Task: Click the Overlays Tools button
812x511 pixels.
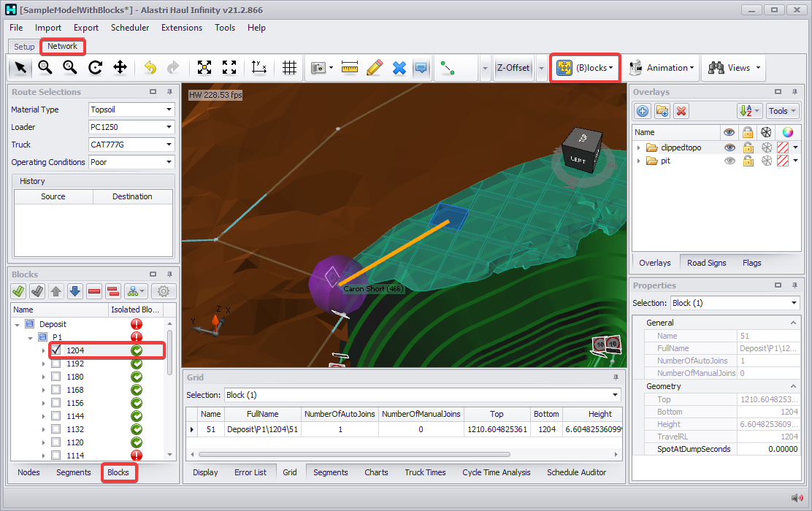Action: [782, 111]
